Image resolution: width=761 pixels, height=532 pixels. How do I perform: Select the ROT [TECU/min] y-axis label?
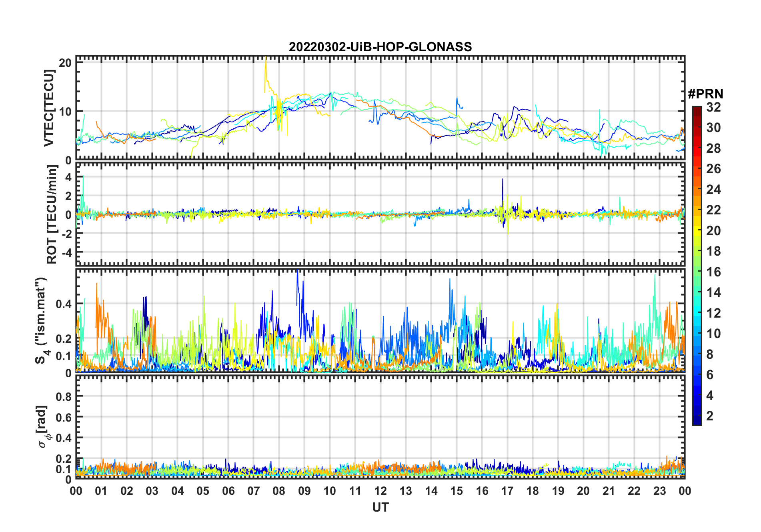coord(52,214)
